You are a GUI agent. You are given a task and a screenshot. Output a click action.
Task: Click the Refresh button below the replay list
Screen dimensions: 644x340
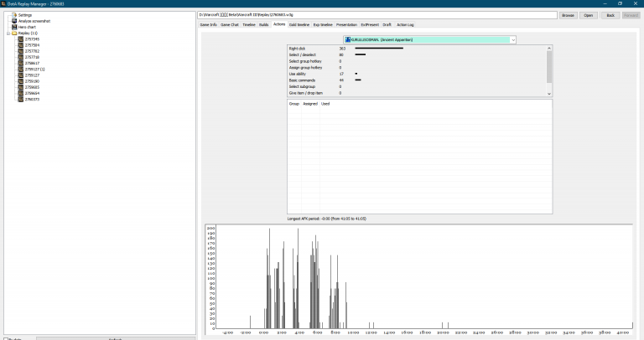pyautogui.click(x=116, y=338)
